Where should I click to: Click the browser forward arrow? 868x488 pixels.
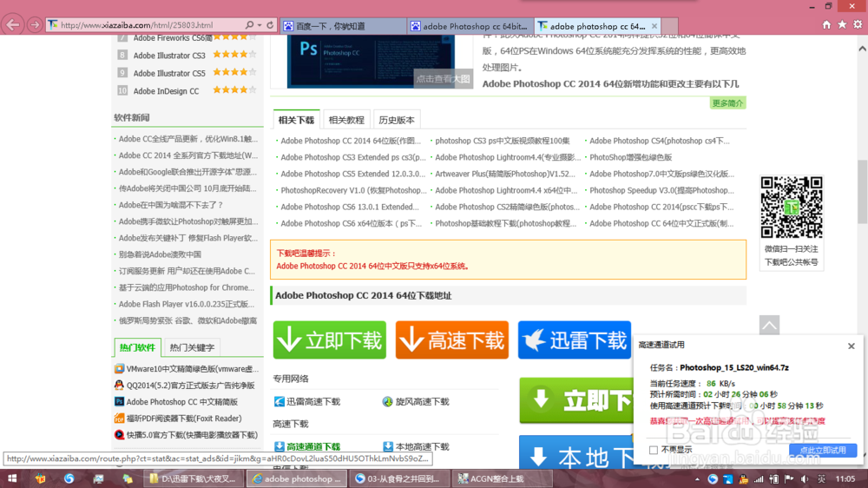tap(35, 25)
